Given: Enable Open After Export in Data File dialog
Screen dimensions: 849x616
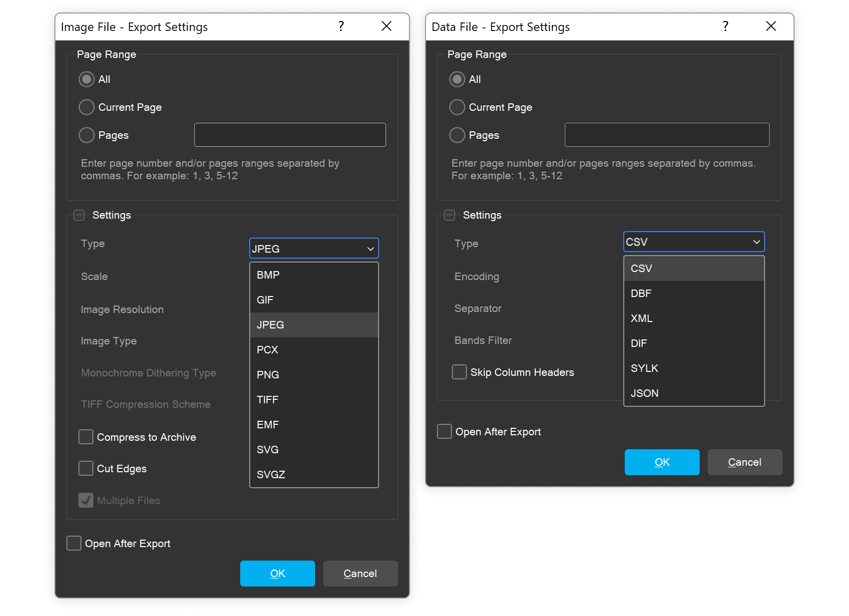Looking at the screenshot, I should (x=444, y=432).
